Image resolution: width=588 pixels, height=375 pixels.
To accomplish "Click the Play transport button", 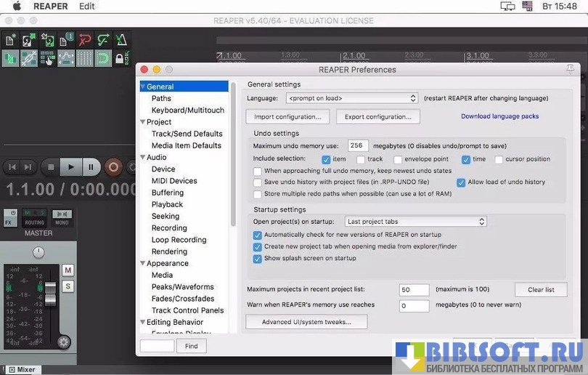I will [70, 167].
